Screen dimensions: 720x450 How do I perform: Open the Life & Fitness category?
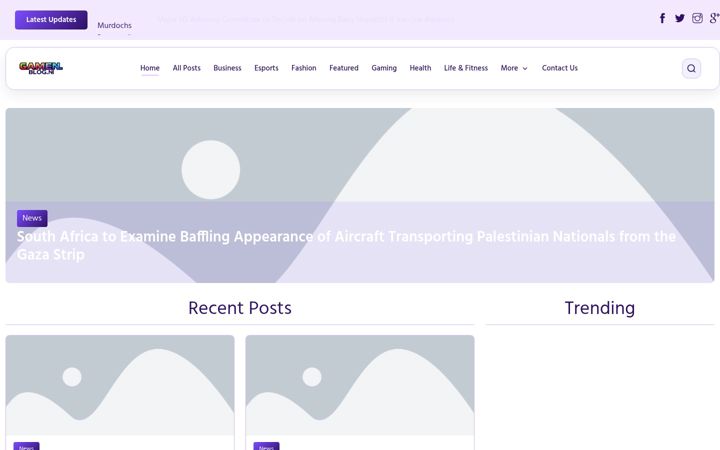tap(466, 68)
